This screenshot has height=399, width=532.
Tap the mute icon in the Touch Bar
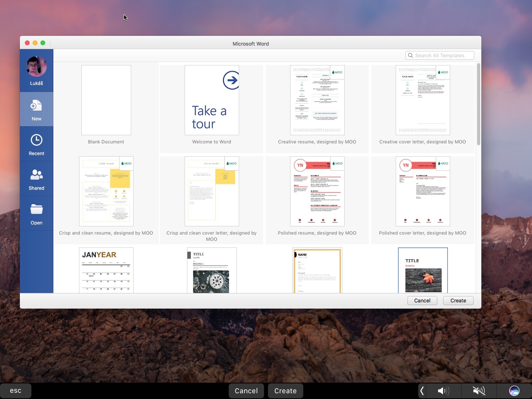(479, 391)
